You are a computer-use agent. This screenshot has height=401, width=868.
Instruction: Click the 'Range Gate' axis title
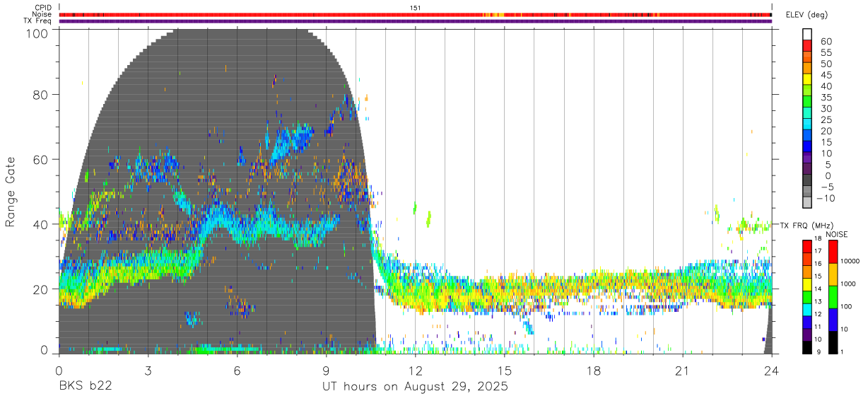tap(11, 192)
